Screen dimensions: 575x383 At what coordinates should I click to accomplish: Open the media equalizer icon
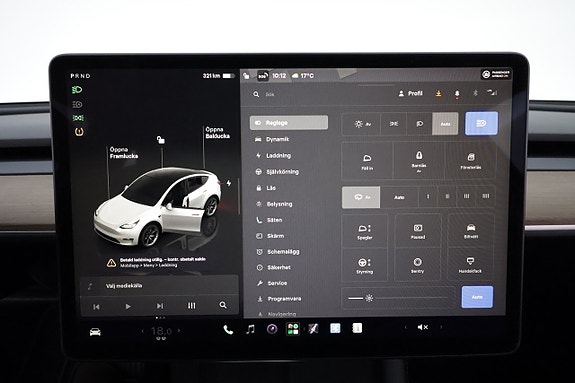tap(191, 305)
